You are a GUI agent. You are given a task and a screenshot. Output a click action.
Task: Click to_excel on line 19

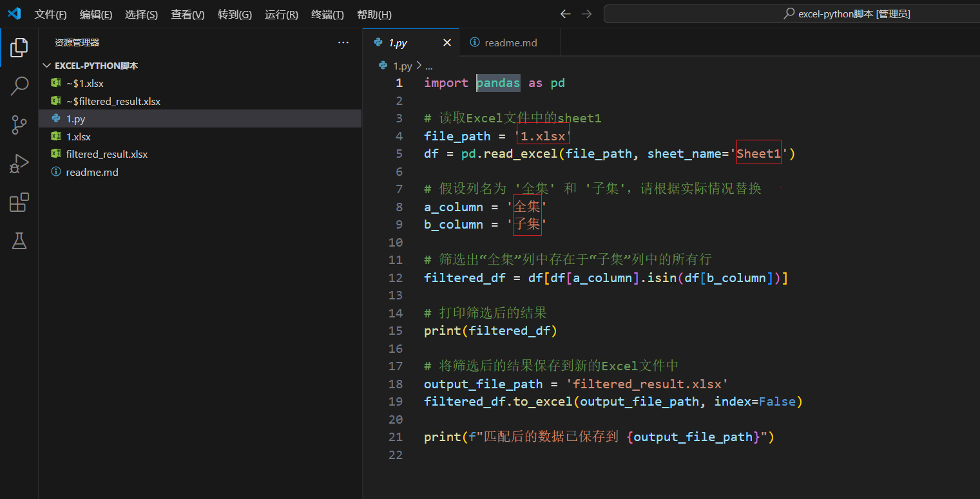543,402
